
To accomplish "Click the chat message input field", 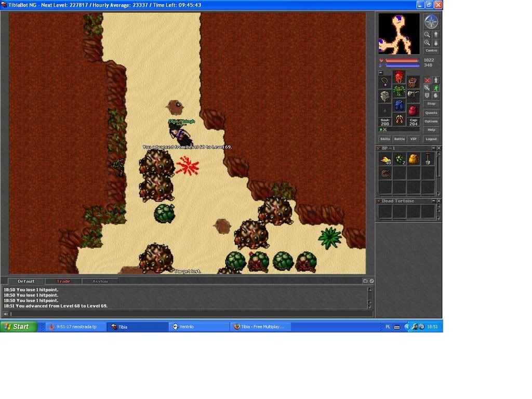I will click(191, 314).
